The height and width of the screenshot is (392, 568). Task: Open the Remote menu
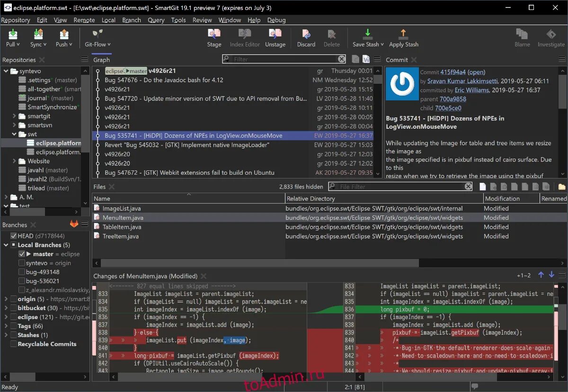(84, 20)
